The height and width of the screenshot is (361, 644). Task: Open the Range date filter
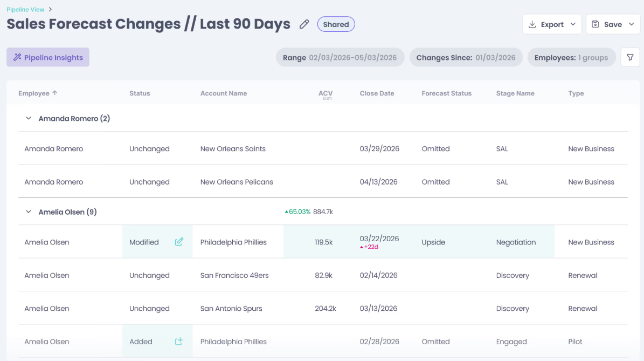click(340, 58)
